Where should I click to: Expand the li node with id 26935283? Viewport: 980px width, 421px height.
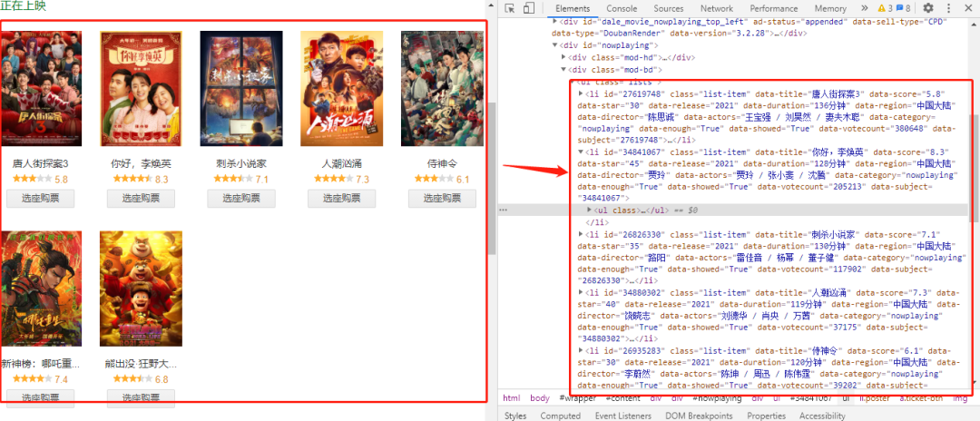point(582,351)
